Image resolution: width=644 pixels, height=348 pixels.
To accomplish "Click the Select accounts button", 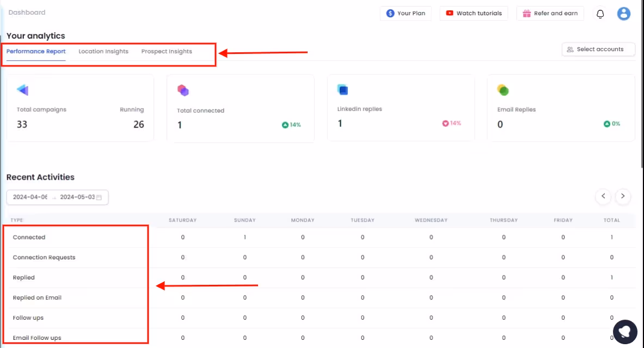I will point(598,49).
